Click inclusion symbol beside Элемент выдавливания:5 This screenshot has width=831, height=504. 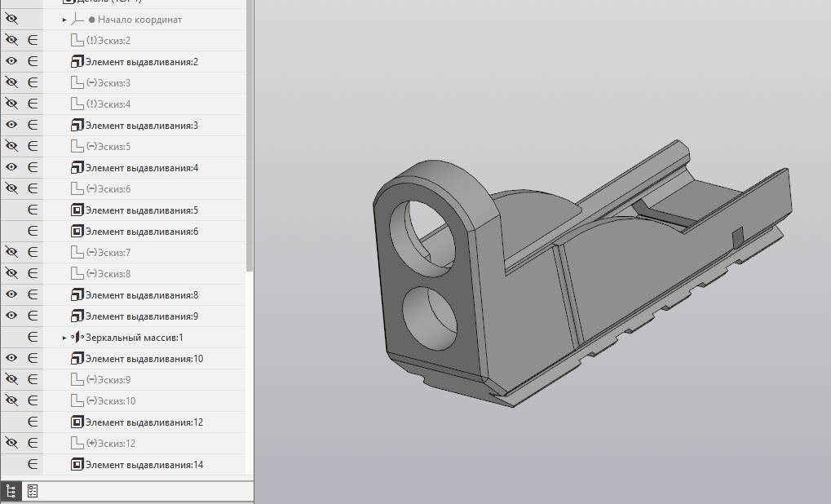(33, 210)
